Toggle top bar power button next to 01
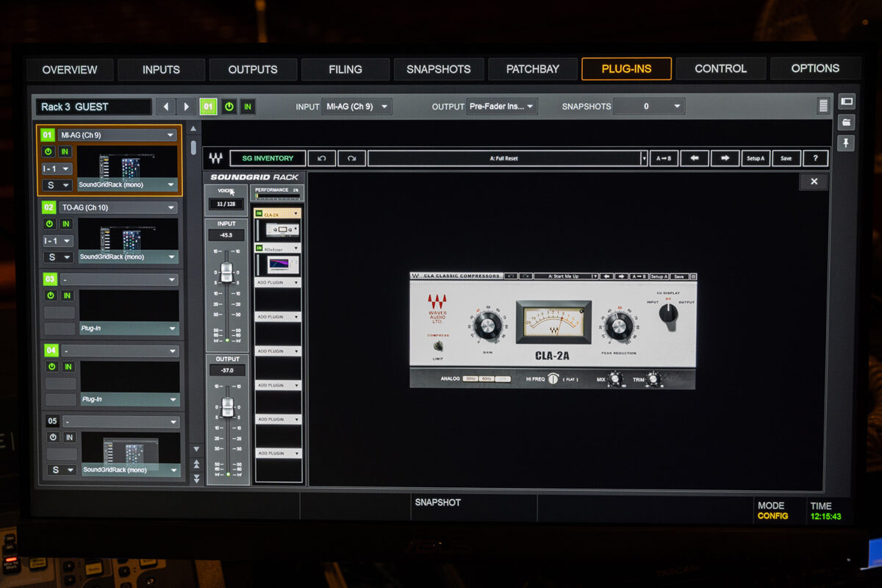 point(229,107)
